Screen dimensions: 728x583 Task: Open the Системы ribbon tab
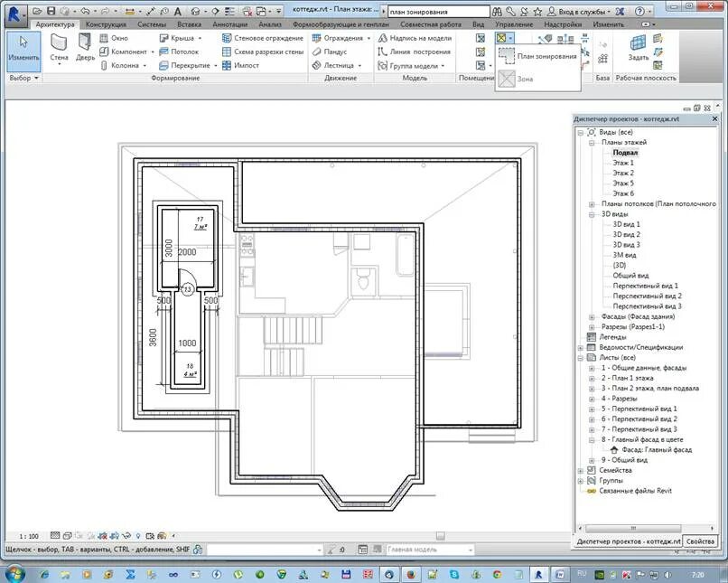152,24
